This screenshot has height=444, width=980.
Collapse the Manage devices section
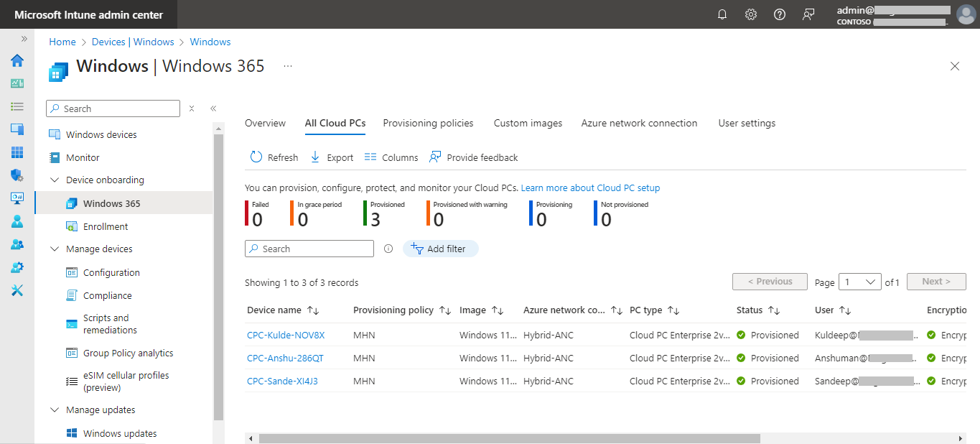coord(55,249)
